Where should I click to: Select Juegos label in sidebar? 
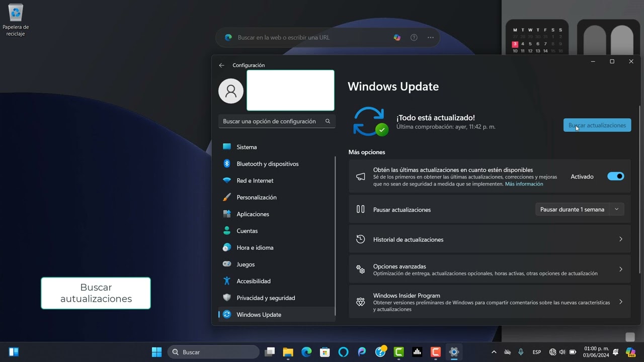point(246,264)
